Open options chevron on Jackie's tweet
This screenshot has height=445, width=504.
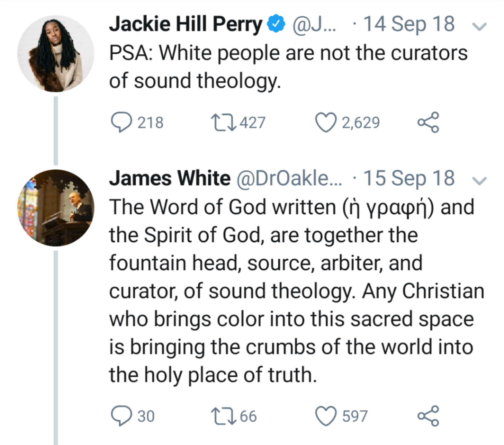[479, 26]
